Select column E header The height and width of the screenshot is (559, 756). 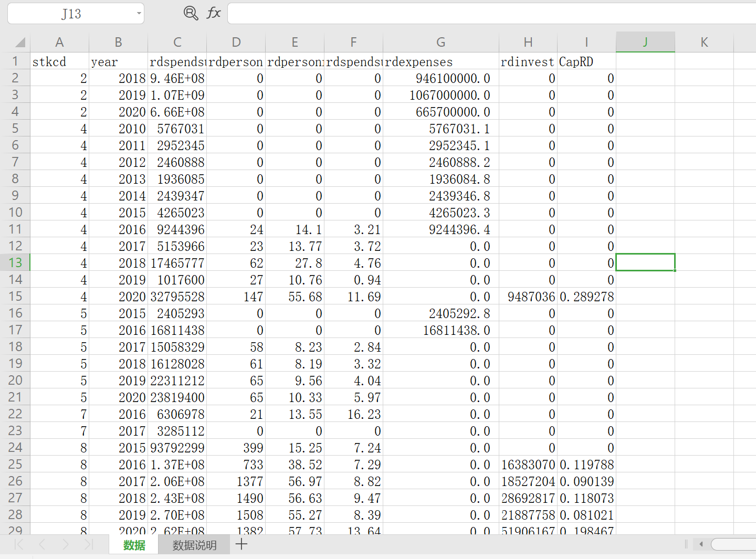(x=295, y=43)
